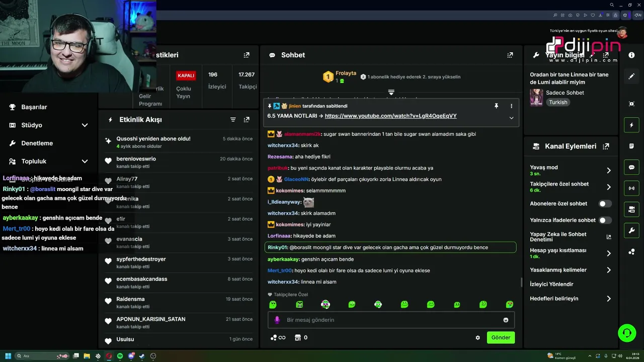Collapse chat leaderboard arrow under Frolayta
Image resolution: width=644 pixels, height=362 pixels.
391,93
